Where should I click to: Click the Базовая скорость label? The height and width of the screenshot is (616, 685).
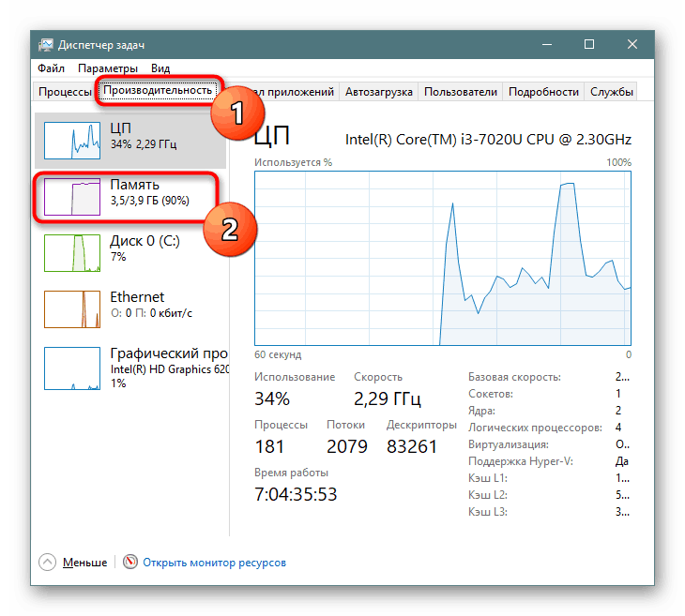[x=514, y=377]
